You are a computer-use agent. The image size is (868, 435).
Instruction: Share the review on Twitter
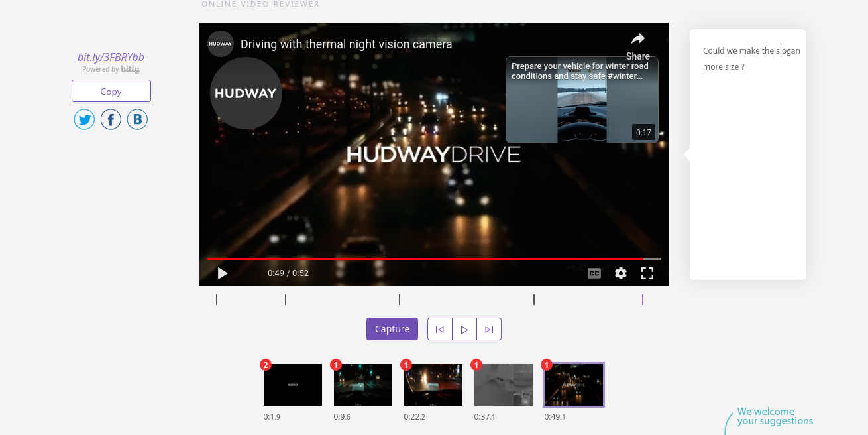coord(84,119)
